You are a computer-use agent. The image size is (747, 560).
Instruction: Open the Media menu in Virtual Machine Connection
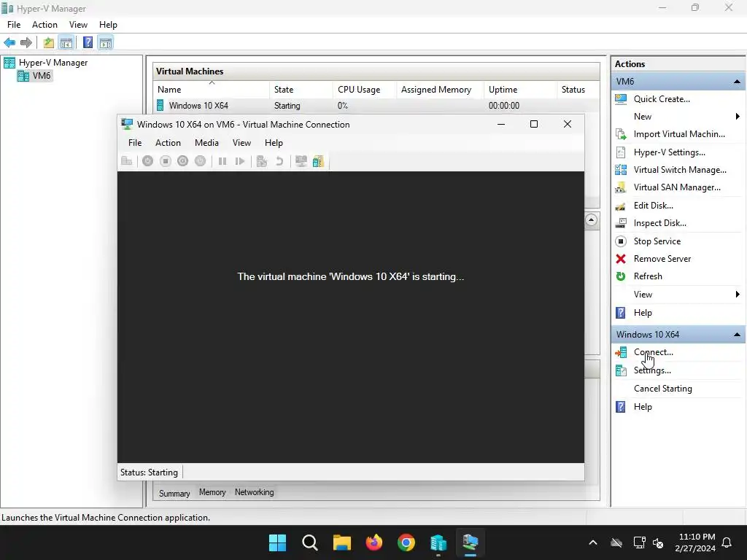coord(206,143)
